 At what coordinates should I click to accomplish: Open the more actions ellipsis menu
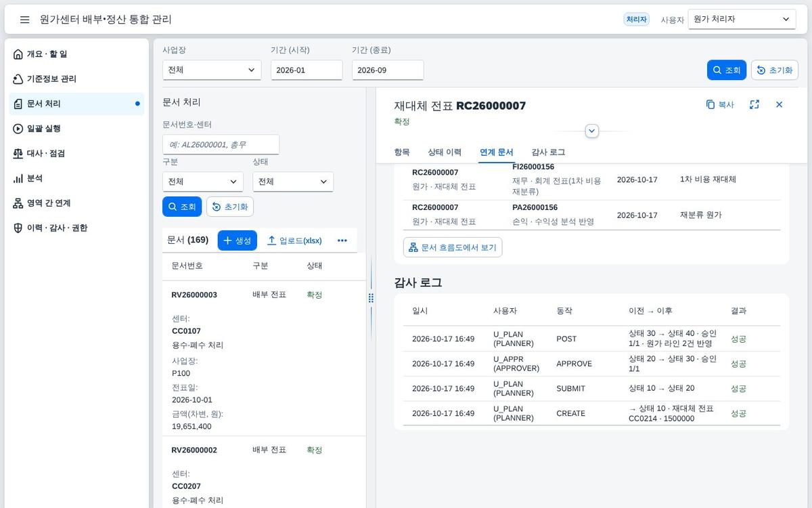[x=342, y=240]
